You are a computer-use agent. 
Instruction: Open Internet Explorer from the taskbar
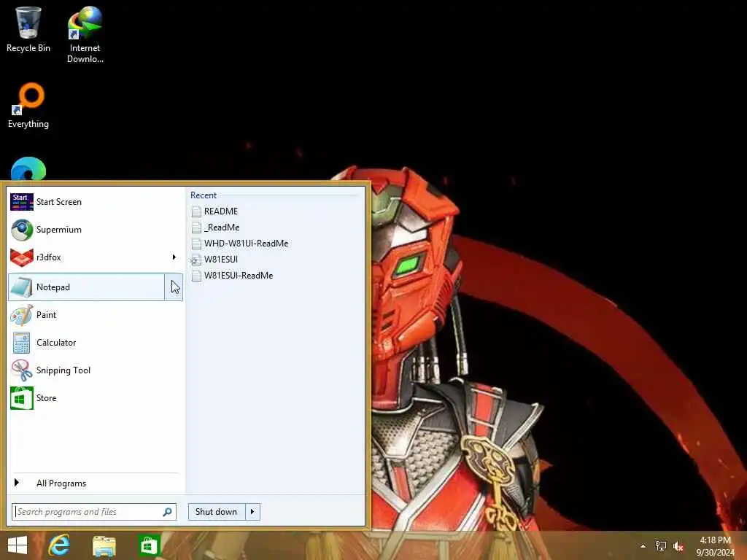pos(59,545)
